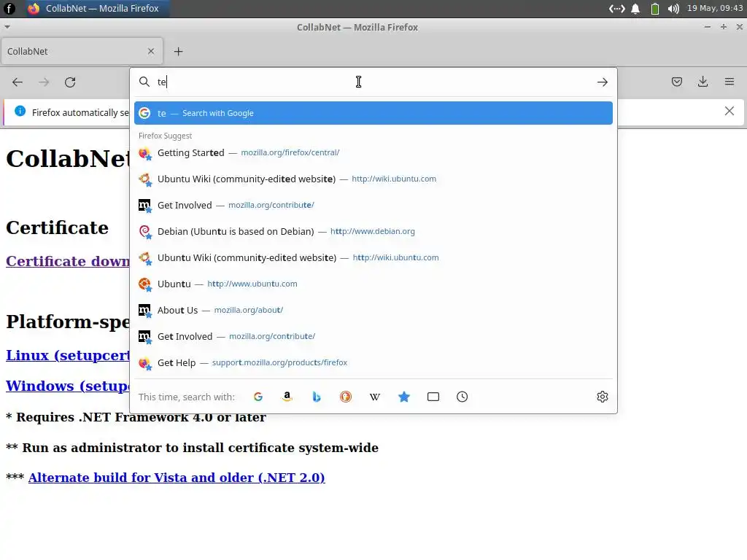Open the window menu arrow in title bar

(7, 27)
